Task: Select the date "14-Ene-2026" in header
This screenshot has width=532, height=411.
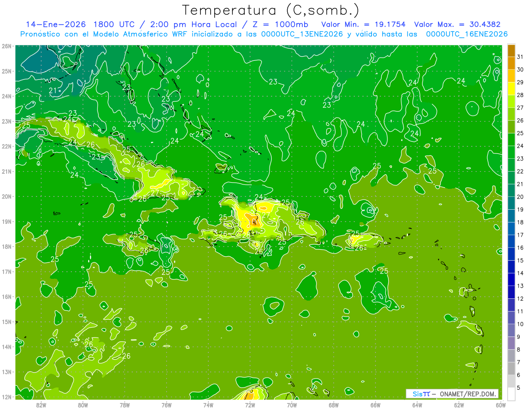Action: click(x=56, y=24)
